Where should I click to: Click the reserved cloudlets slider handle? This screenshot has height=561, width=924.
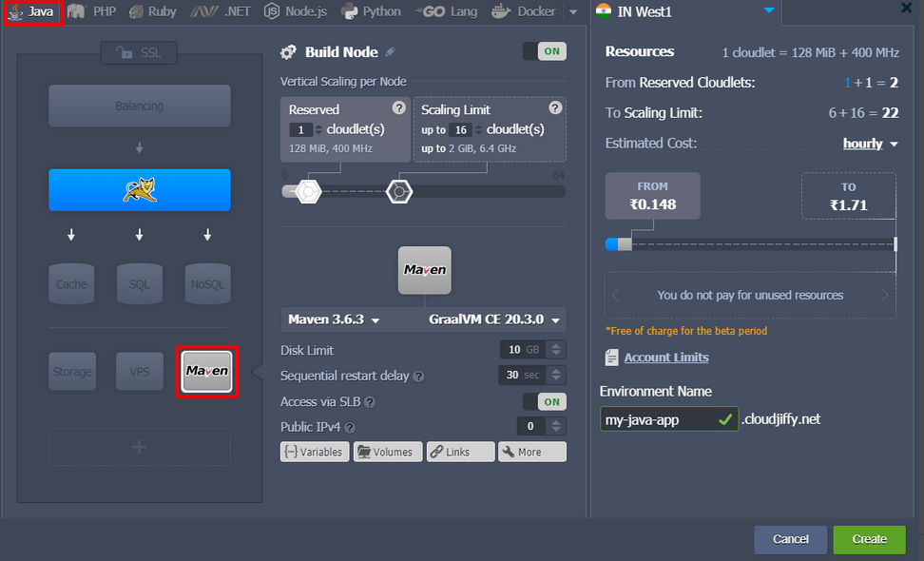(x=308, y=191)
